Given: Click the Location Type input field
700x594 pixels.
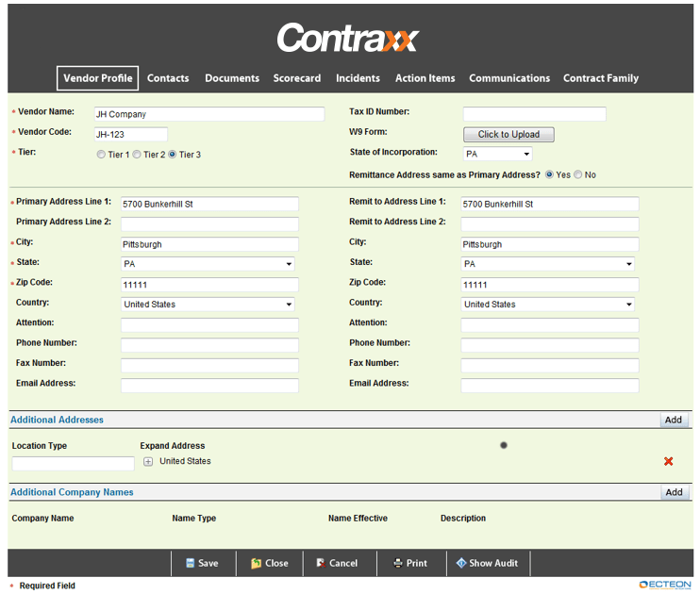Looking at the screenshot, I should point(74,463).
